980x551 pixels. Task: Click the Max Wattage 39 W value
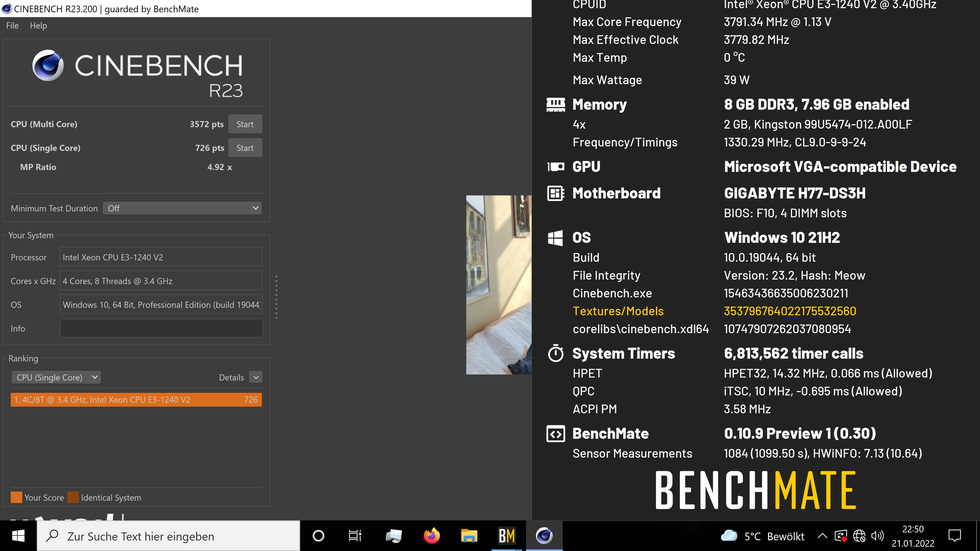tap(737, 80)
